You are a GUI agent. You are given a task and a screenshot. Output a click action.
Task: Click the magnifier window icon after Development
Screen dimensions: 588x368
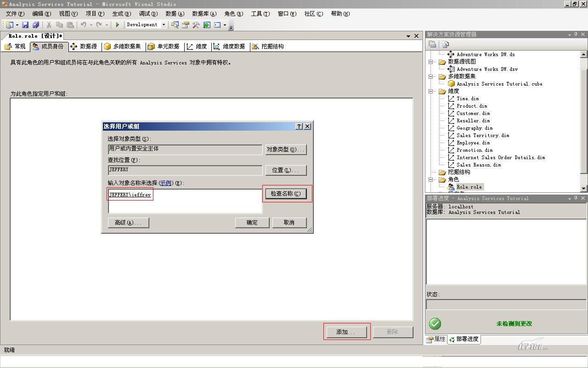[175, 25]
